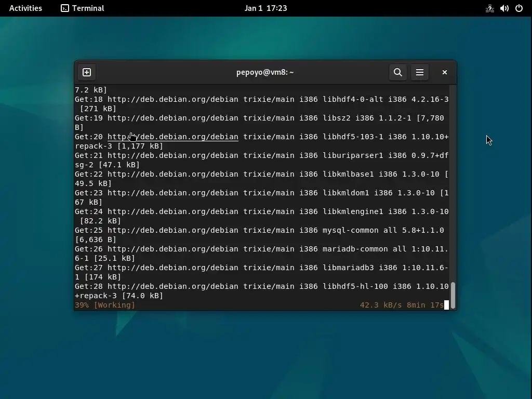Click the network status icon
The image size is (532, 399).
[x=489, y=8]
